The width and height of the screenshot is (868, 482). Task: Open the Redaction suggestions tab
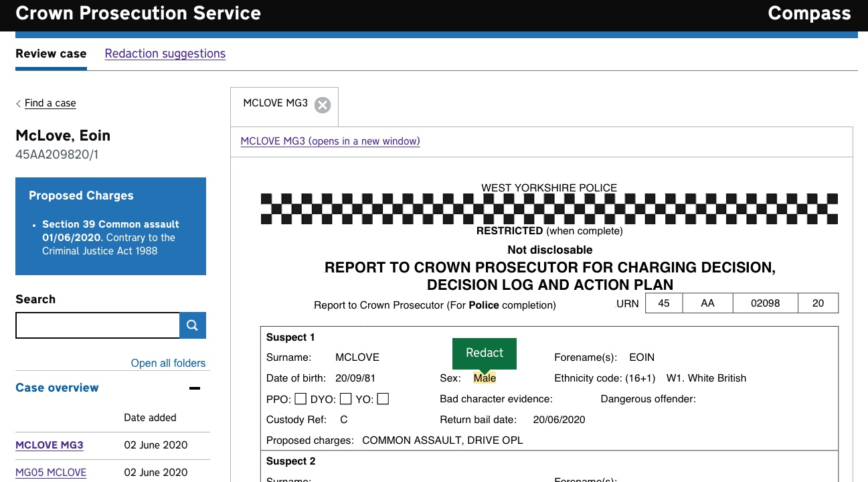(165, 54)
